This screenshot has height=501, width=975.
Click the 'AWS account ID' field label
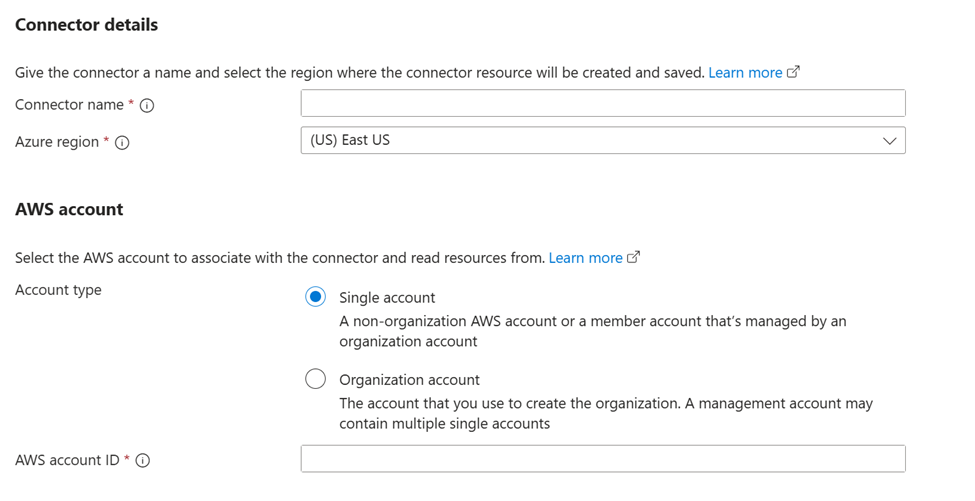click(x=67, y=460)
